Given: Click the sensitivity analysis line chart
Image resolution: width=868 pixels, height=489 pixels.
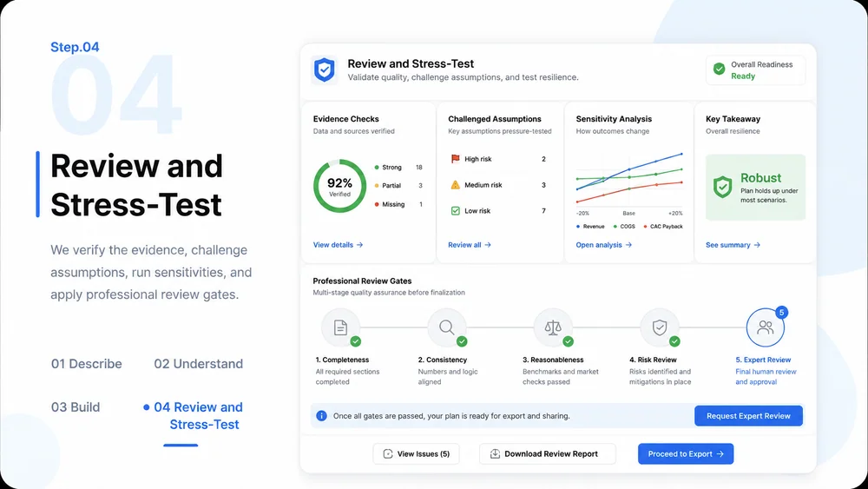Looking at the screenshot, I should pos(629,178).
